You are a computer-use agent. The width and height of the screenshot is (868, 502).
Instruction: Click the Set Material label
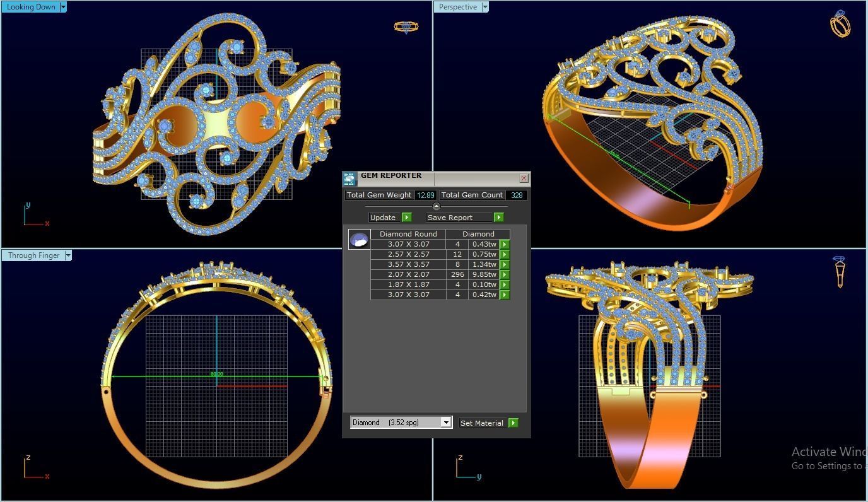click(x=482, y=423)
